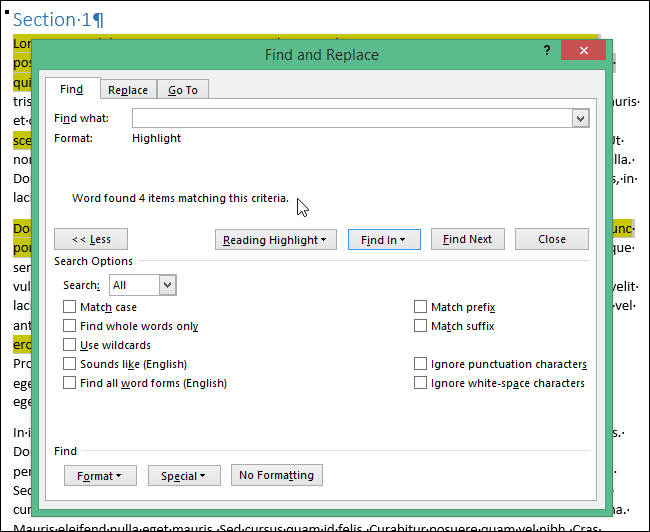Open the Find In dropdown button
The height and width of the screenshot is (532, 650).
pos(384,240)
